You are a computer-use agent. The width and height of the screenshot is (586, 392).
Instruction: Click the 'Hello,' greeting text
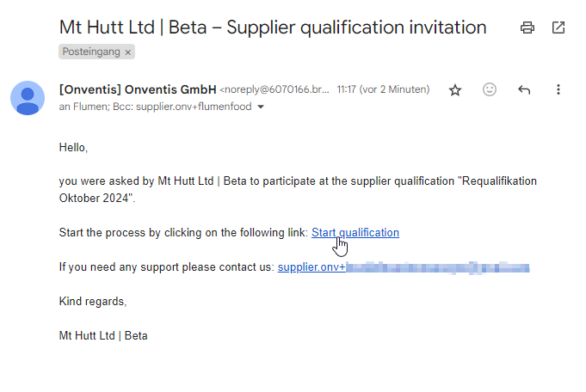pos(74,147)
